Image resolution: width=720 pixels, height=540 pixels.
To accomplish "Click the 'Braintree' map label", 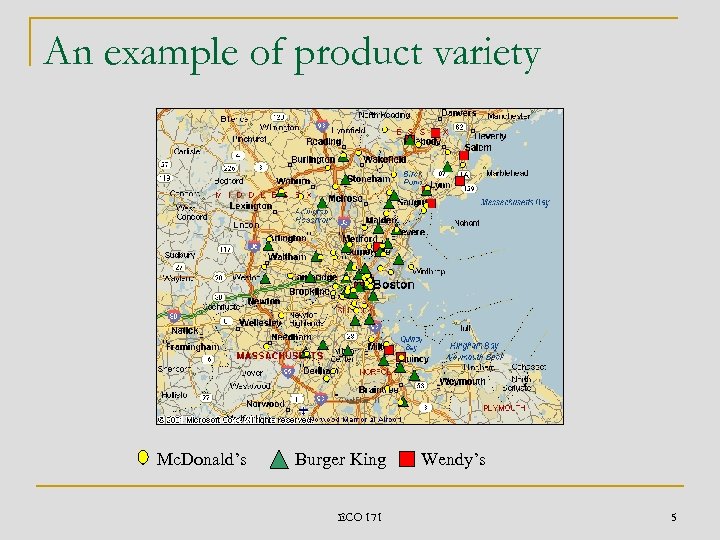I will (x=378, y=389).
